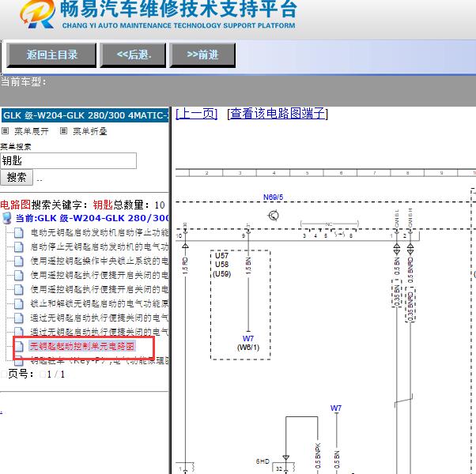Click document icon of 无钥匙起动控制单元电路图 row
This screenshot has width=476, height=474.
19,346
